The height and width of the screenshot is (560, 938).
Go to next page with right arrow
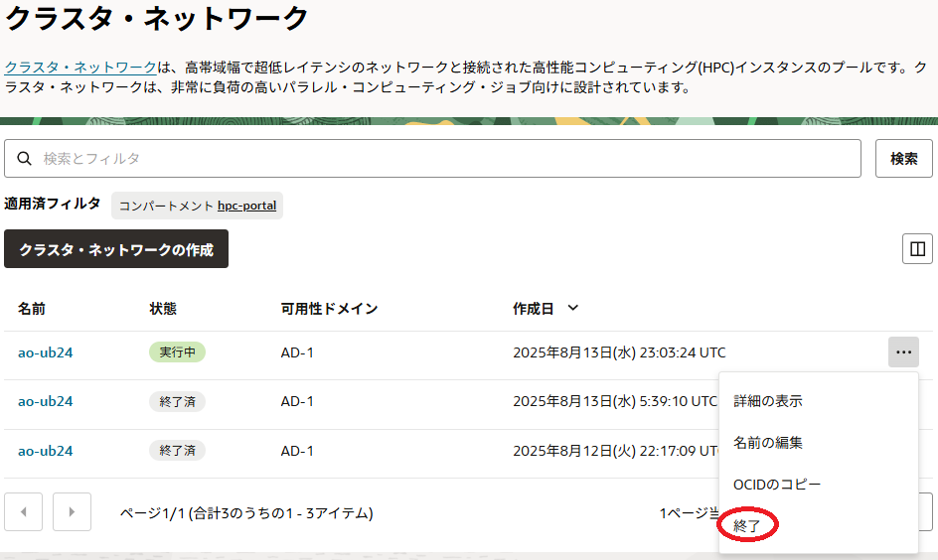pyautogui.click(x=72, y=512)
